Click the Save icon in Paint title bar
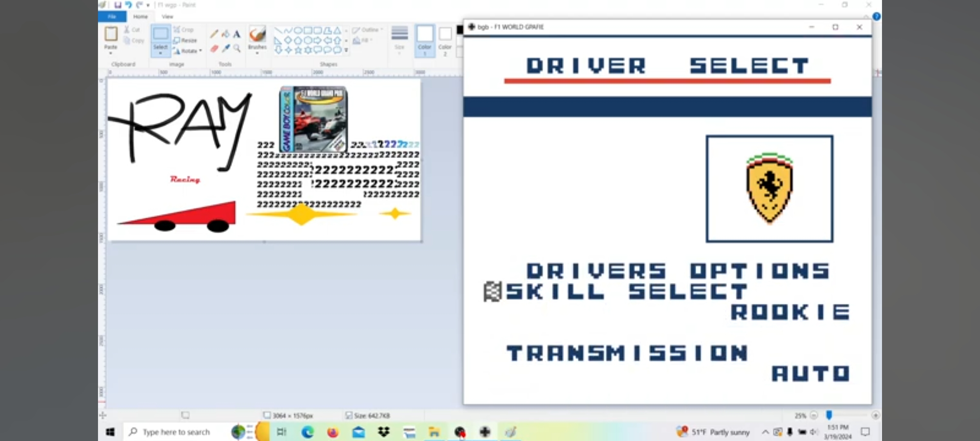980x441 pixels. click(118, 5)
